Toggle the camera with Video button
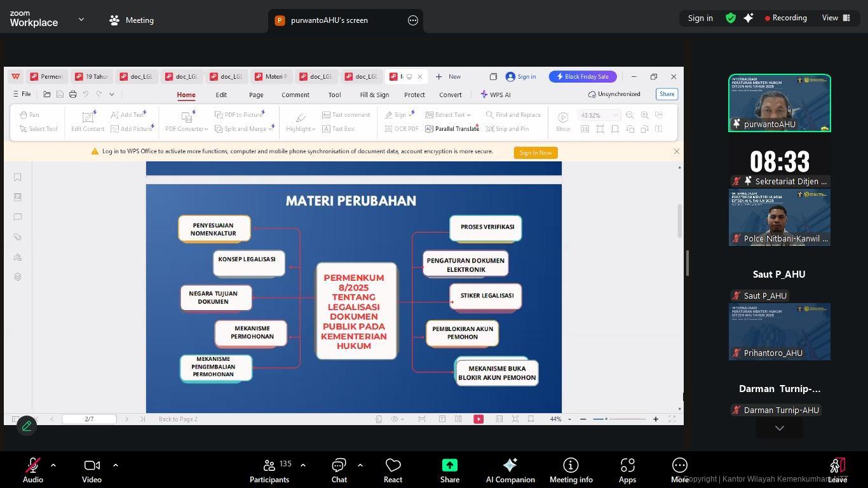This screenshot has height=488, width=868. click(x=92, y=470)
